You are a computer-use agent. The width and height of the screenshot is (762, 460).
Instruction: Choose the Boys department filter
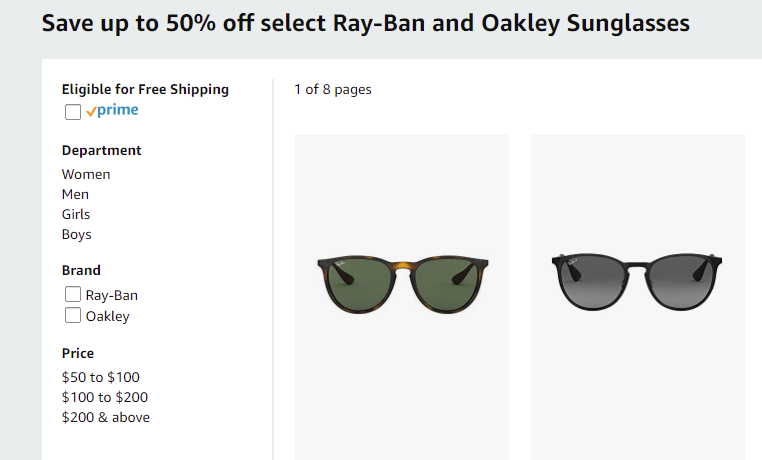[76, 234]
